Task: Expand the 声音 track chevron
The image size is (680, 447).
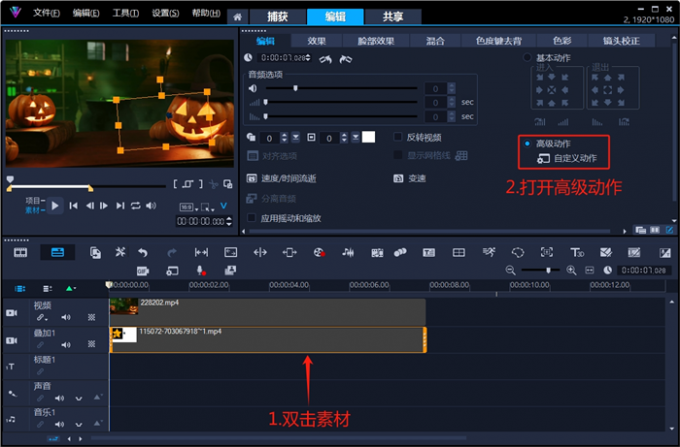Action: (78, 398)
